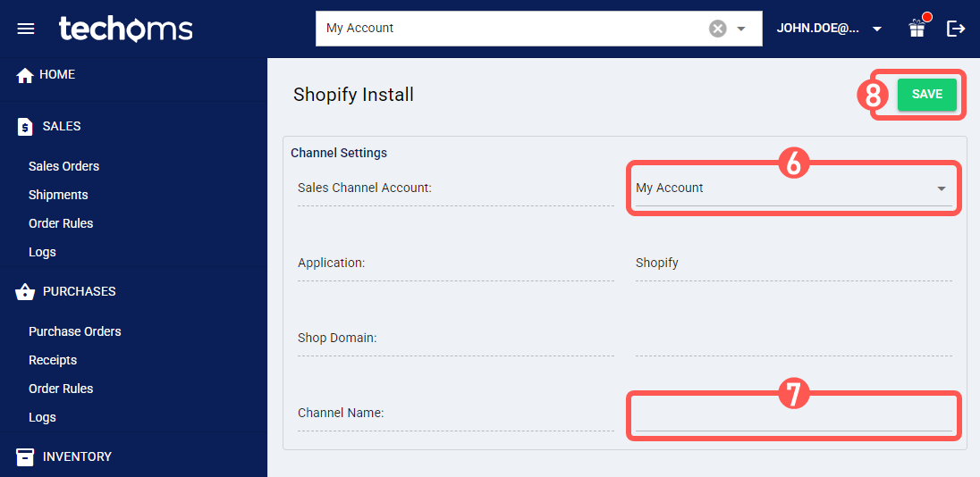The height and width of the screenshot is (477, 980).
Task: Click the Purchases basket icon
Action: [x=25, y=291]
